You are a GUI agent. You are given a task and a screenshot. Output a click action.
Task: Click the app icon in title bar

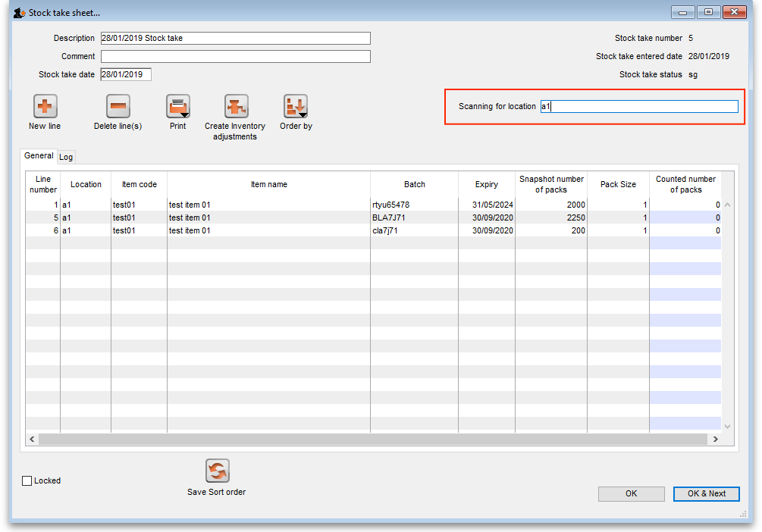point(20,13)
